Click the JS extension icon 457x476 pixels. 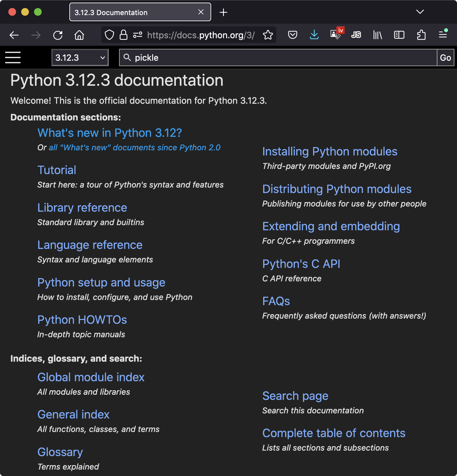coord(356,35)
